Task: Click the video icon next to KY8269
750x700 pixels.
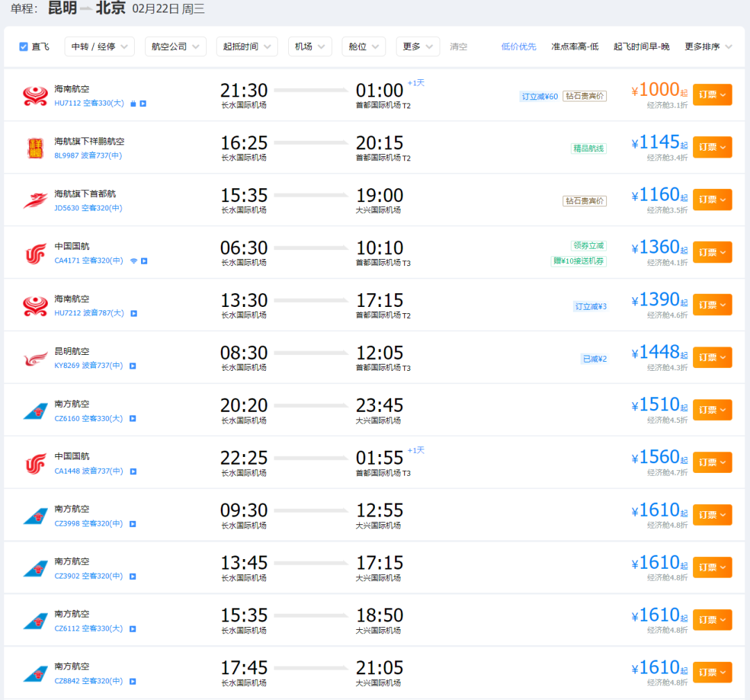Action: pos(133,366)
